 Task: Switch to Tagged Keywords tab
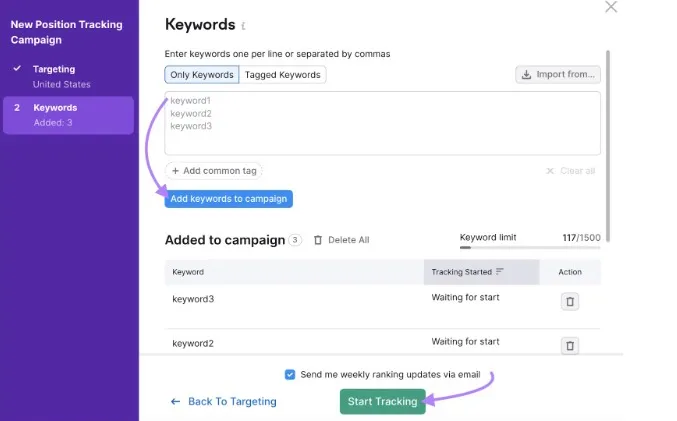pyautogui.click(x=282, y=75)
